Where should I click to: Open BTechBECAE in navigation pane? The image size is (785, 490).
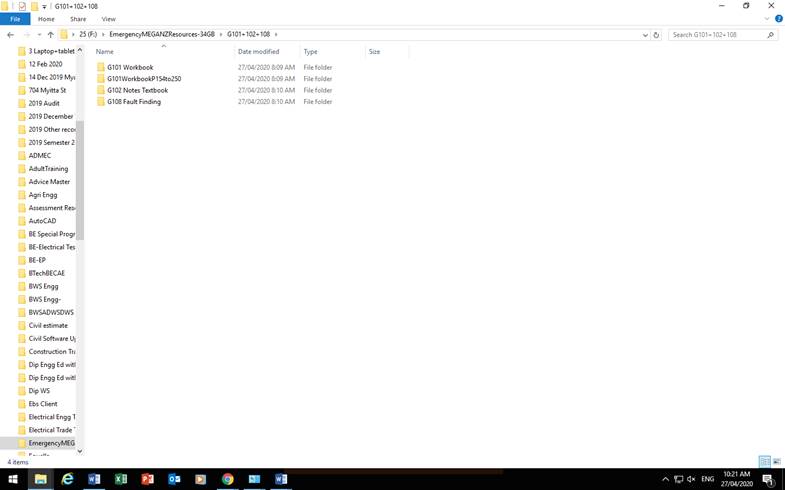[47, 273]
